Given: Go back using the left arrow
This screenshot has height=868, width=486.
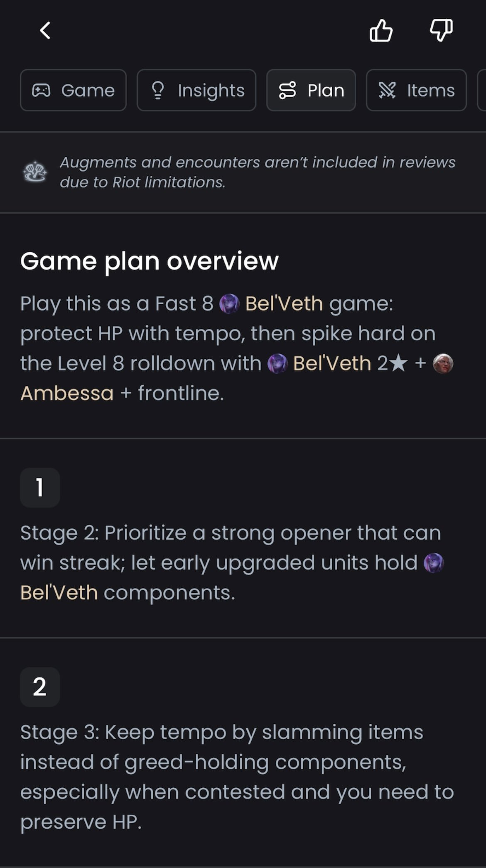Looking at the screenshot, I should click(x=45, y=30).
